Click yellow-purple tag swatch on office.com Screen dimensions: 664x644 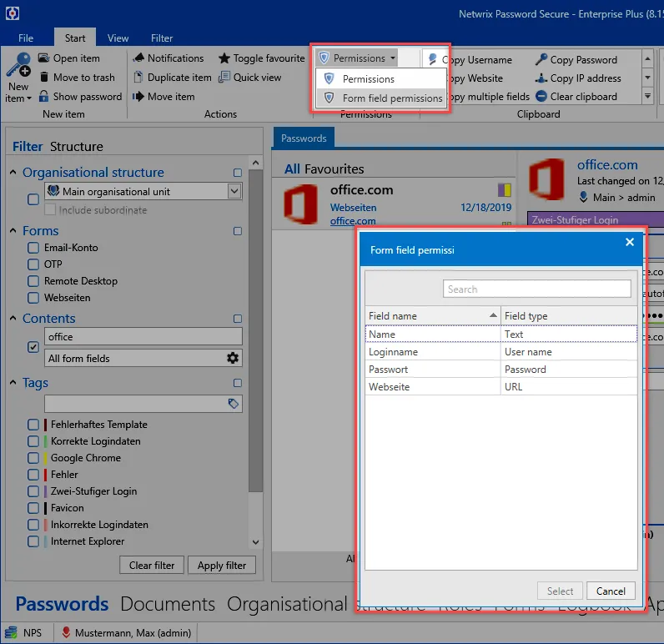coord(505,190)
